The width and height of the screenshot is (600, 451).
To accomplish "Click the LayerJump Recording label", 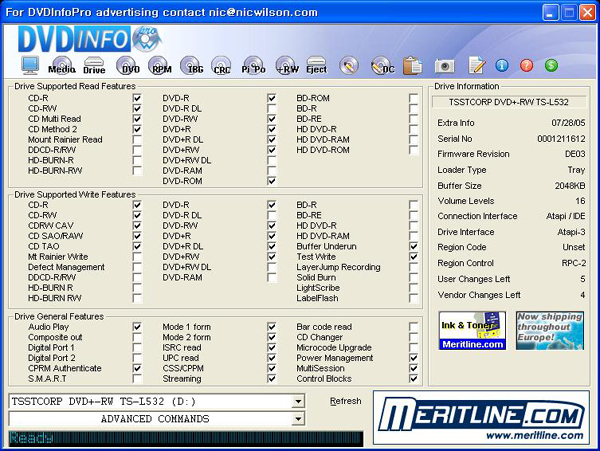I will 338,267.
